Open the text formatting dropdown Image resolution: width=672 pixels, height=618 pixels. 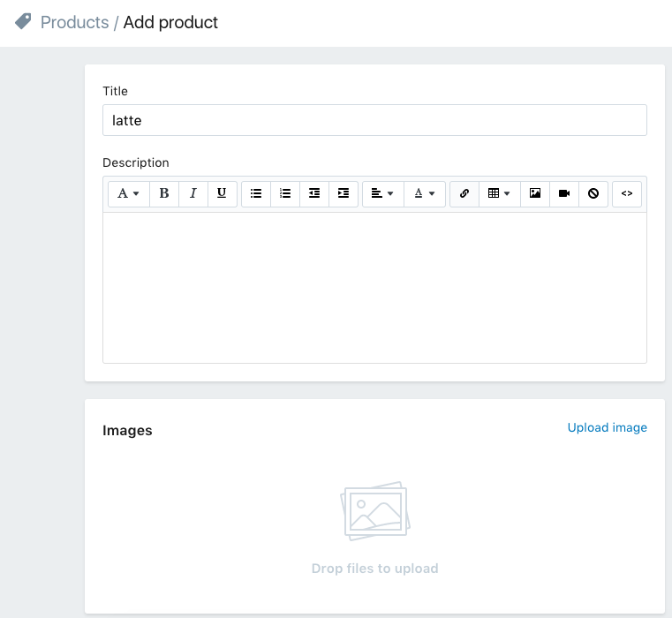(x=129, y=193)
